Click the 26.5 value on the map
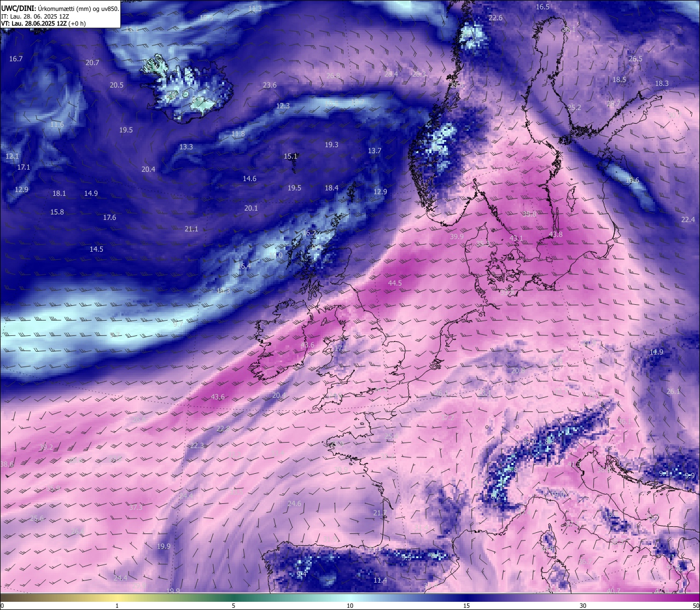The width and height of the screenshot is (700, 610). 635,59
